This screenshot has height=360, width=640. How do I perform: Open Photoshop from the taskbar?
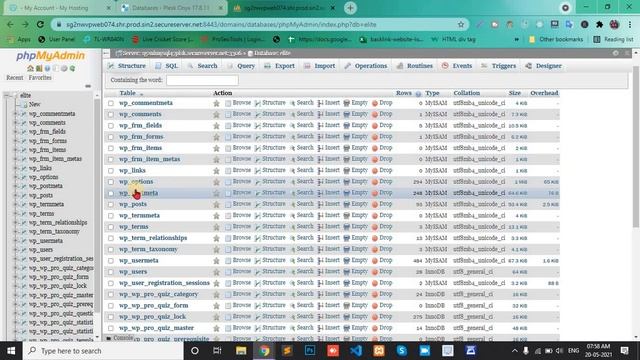click(x=310, y=351)
